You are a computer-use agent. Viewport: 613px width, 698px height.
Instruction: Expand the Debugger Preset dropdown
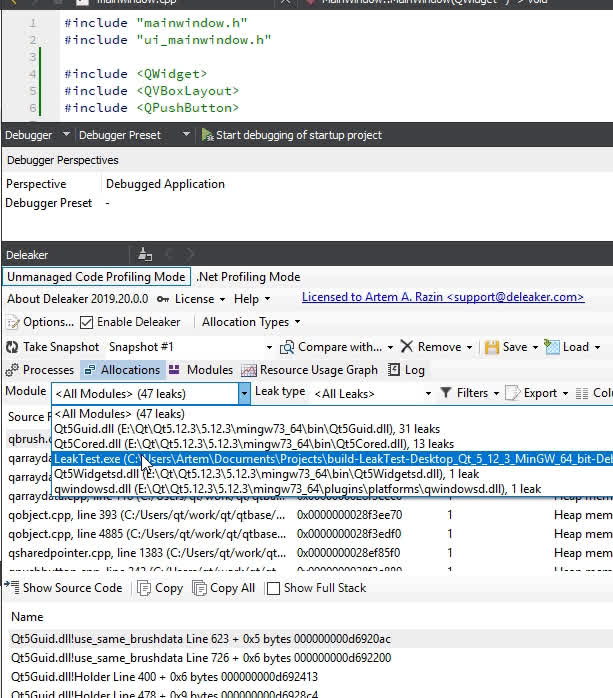186,134
